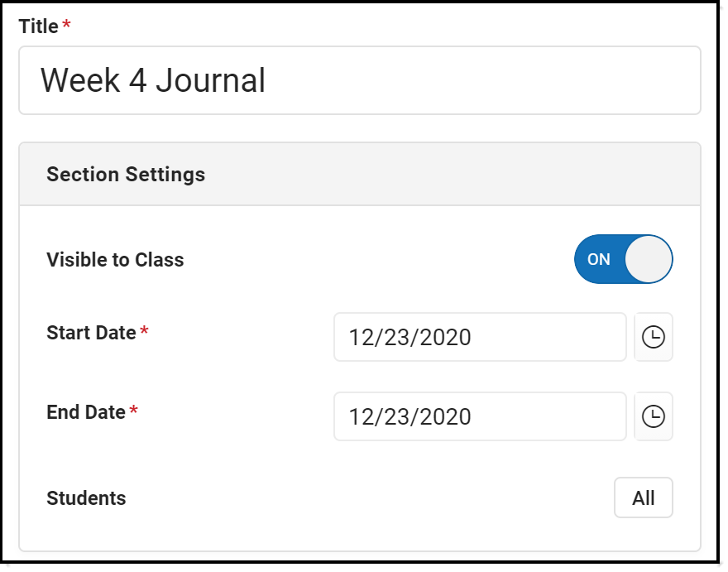728x572 pixels.
Task: Click the white knob on the ON toggle
Action: 649,259
